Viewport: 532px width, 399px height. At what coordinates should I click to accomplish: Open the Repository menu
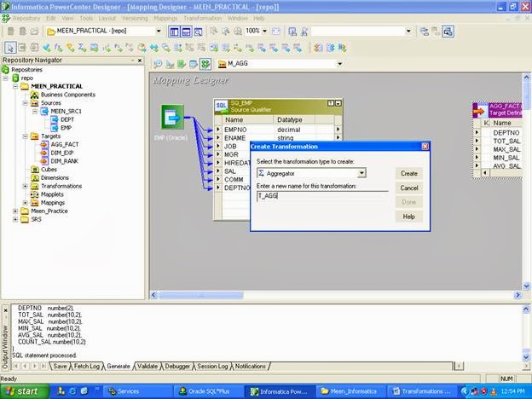pos(26,18)
